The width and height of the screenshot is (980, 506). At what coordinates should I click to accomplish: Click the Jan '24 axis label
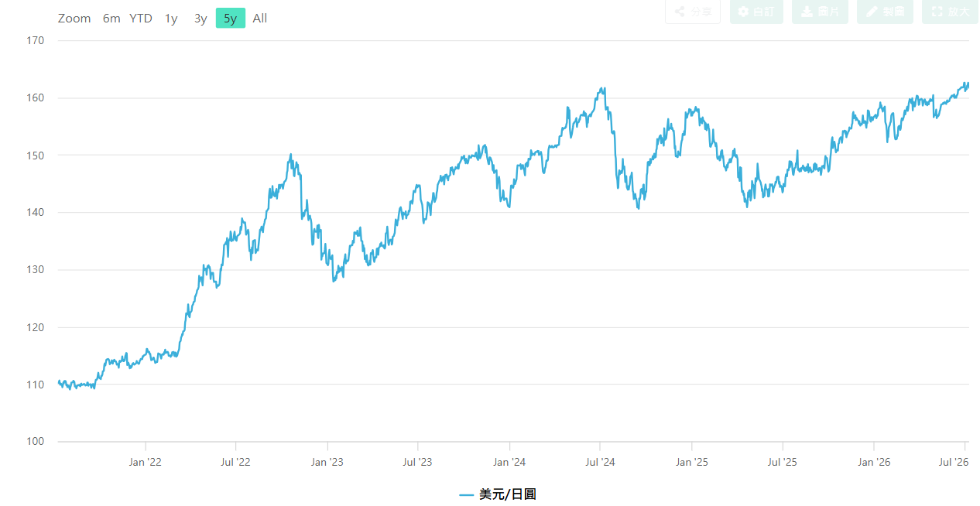coord(509,462)
